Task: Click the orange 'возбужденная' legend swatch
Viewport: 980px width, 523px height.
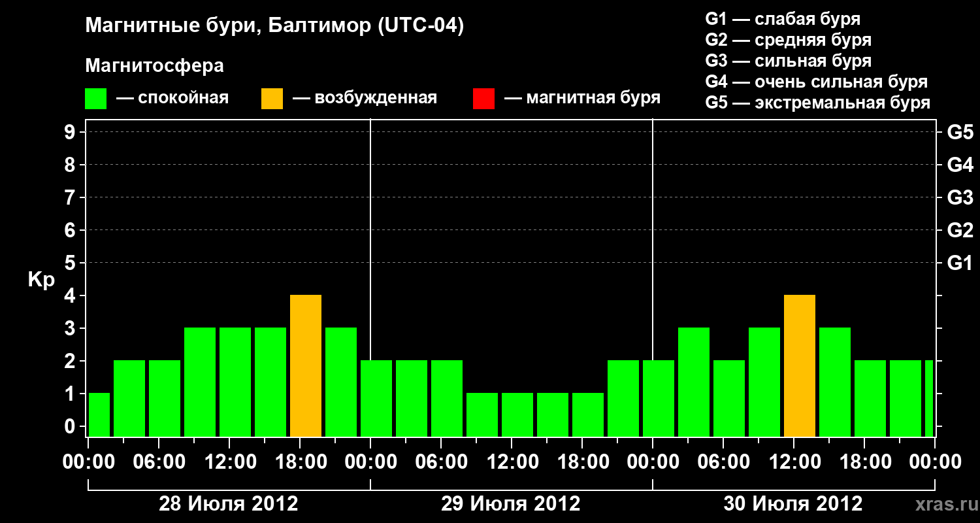Action: coord(272,99)
